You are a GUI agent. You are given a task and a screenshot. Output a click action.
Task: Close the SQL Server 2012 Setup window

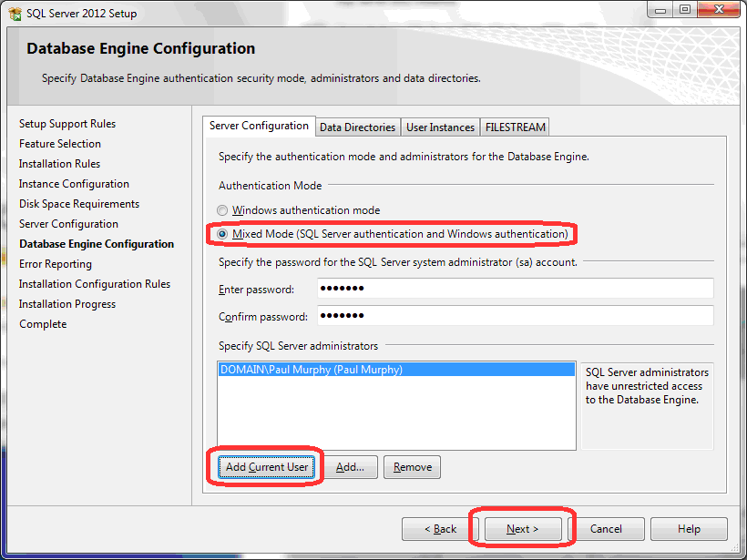(719, 11)
